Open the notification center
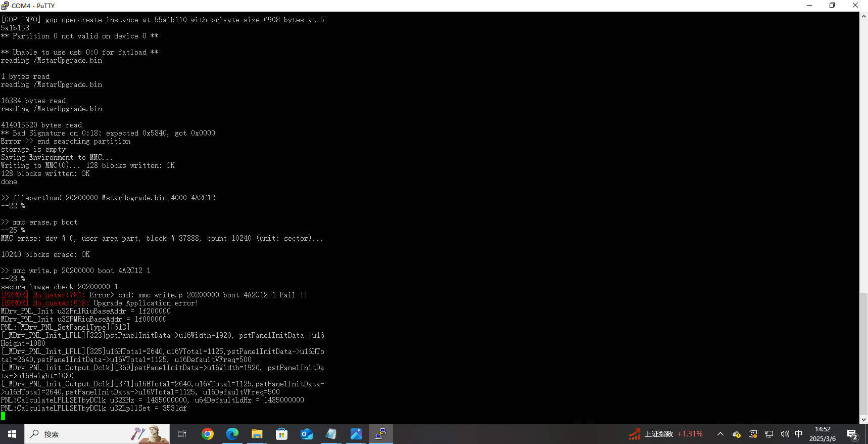 pyautogui.click(x=852, y=434)
